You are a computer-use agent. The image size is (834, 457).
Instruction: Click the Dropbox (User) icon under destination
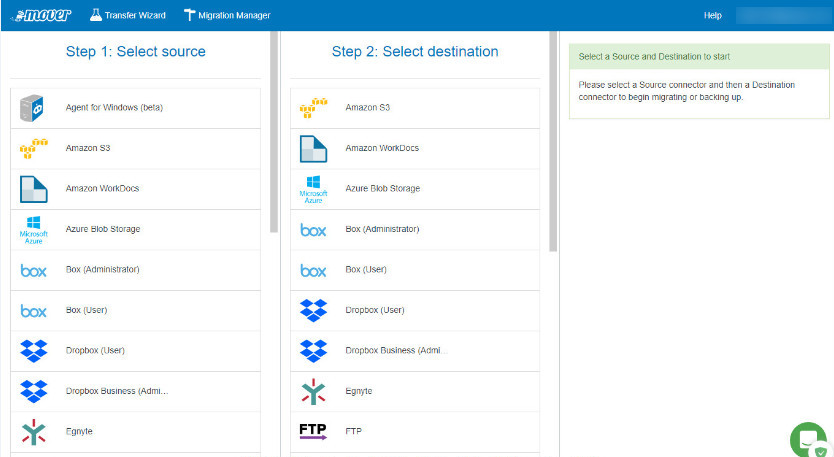(x=313, y=311)
